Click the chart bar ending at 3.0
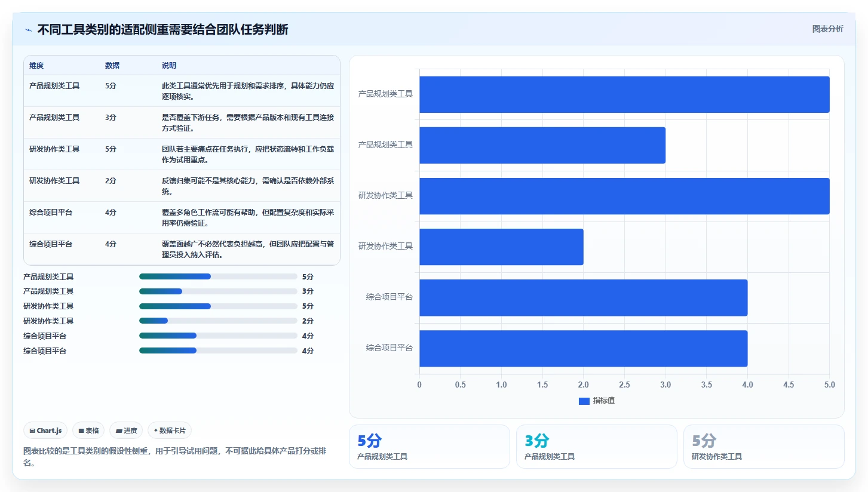 (x=542, y=145)
